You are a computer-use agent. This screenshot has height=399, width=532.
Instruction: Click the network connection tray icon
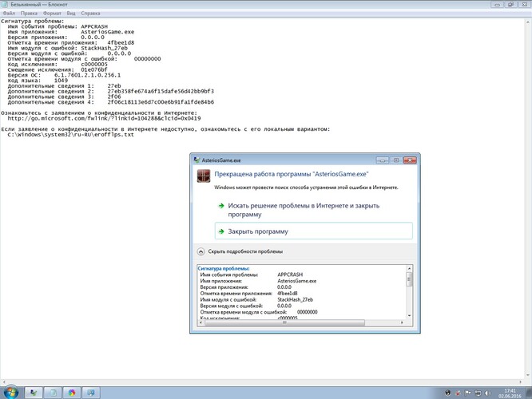click(478, 393)
